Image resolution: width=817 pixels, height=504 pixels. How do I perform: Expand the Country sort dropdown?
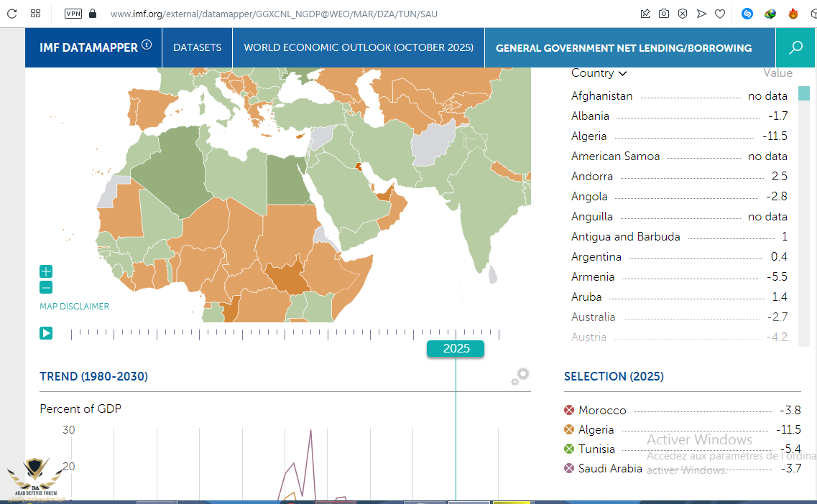pyautogui.click(x=599, y=73)
